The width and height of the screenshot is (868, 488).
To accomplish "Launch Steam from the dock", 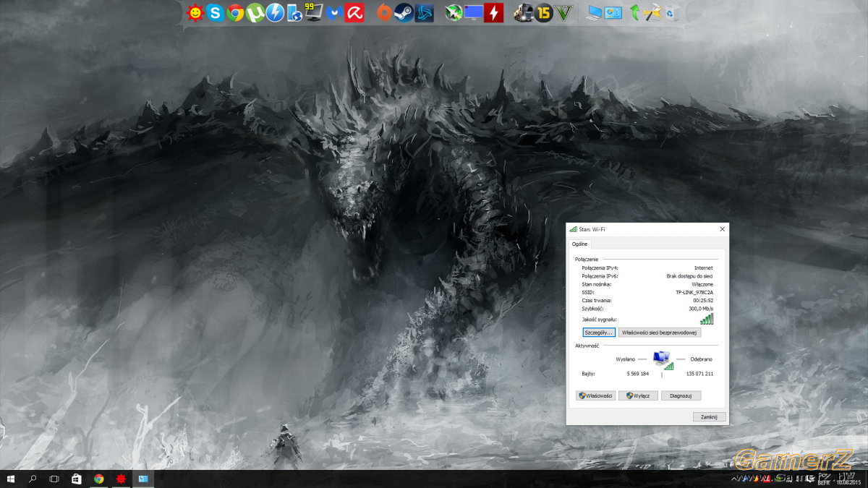I will (404, 12).
